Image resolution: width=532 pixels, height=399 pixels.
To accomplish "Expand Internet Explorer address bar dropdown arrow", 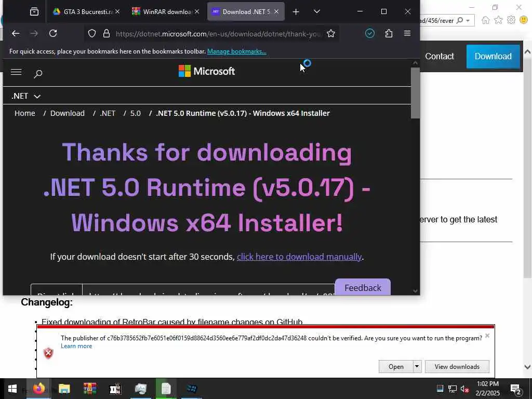I will tap(468, 21).
